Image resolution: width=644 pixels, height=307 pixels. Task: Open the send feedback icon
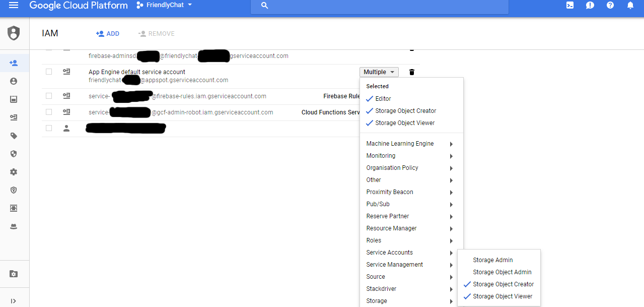click(590, 5)
